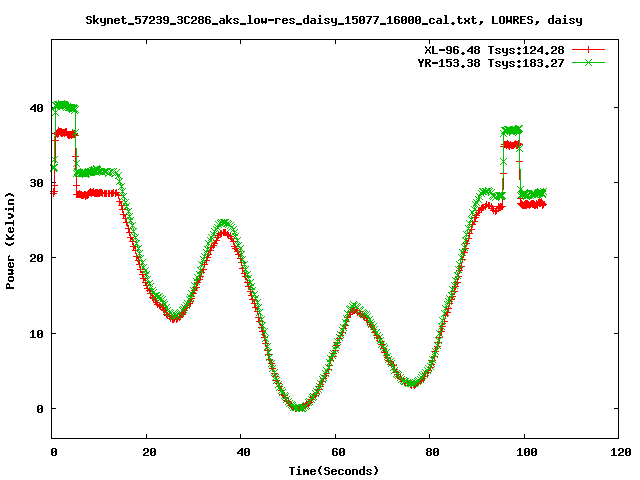This screenshot has height=480, width=640.
Task: Click the green line sample in legend
Action: coord(588,62)
